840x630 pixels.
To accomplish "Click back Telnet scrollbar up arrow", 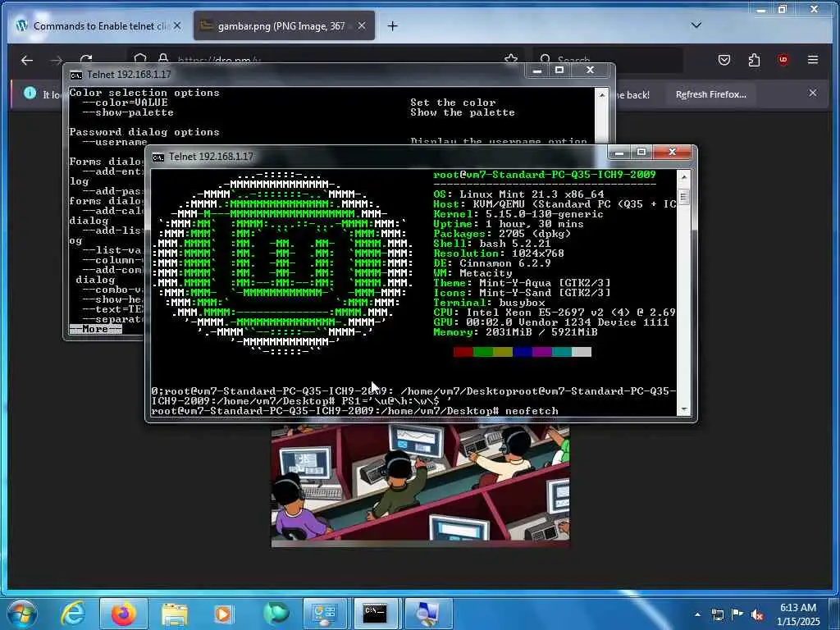I will 602,95.
